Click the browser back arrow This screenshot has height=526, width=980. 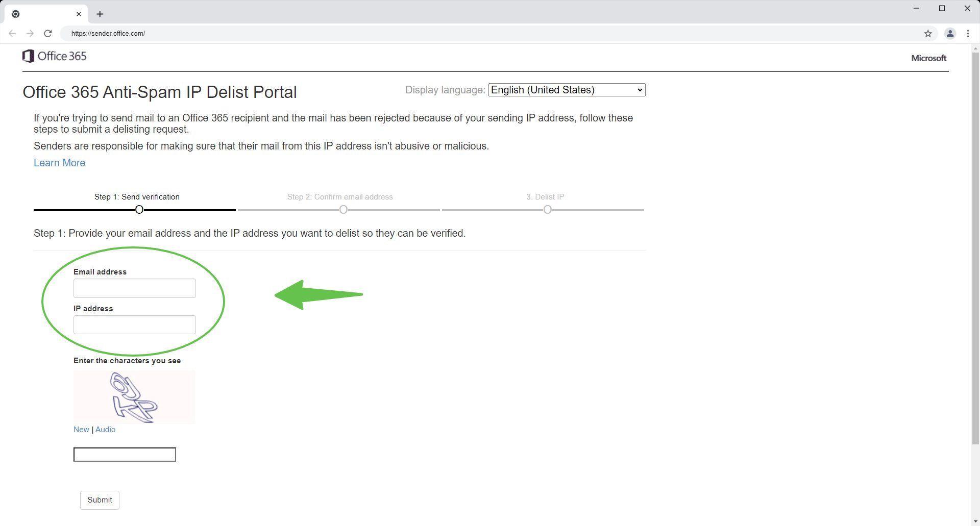[12, 34]
